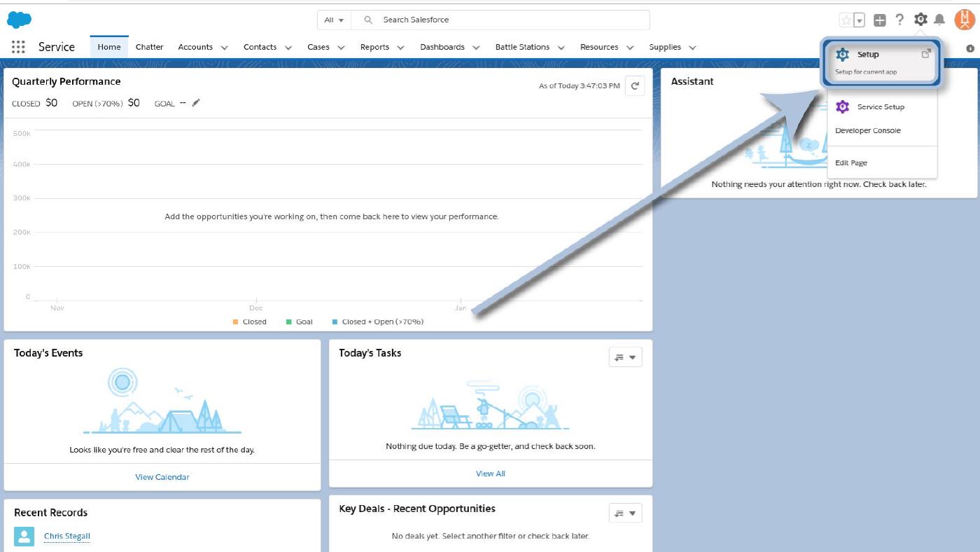
Task: Open Global Actions plus icon
Action: (x=880, y=20)
